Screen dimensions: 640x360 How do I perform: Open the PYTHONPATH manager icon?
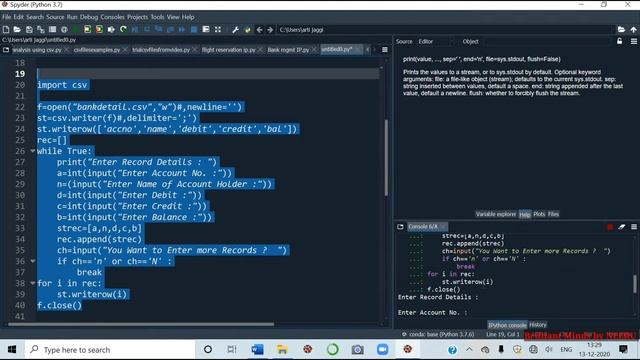coord(247,29)
